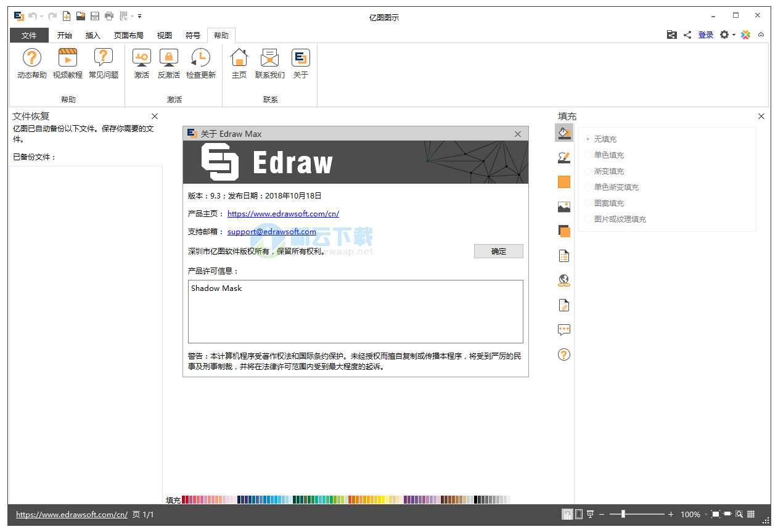Click the Activate (激活) icon
Screen dimensions: 778x532
142,59
